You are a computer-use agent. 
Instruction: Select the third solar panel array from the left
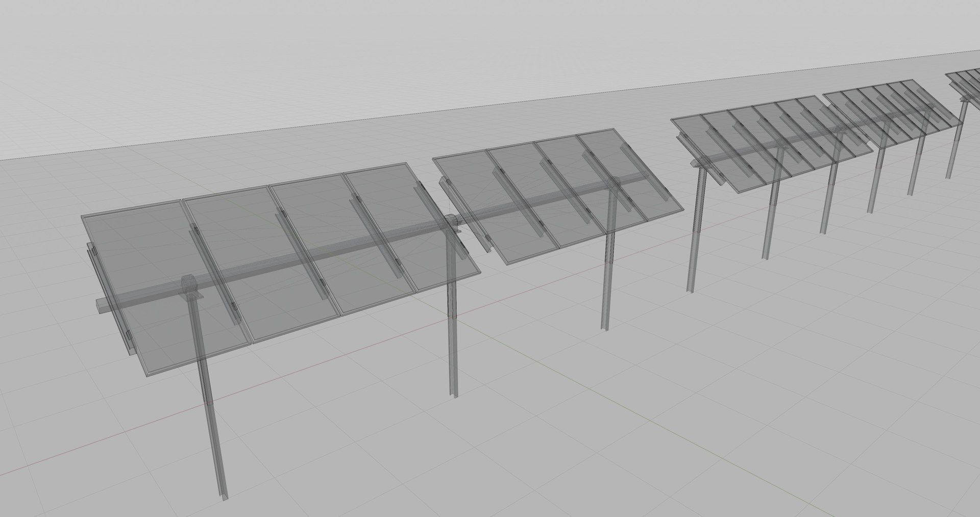(772, 144)
